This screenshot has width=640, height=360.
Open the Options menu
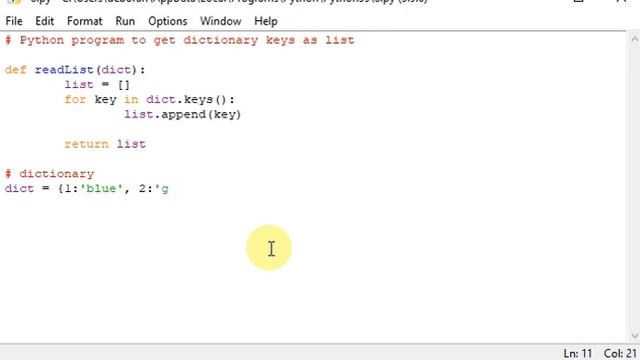coord(167,21)
